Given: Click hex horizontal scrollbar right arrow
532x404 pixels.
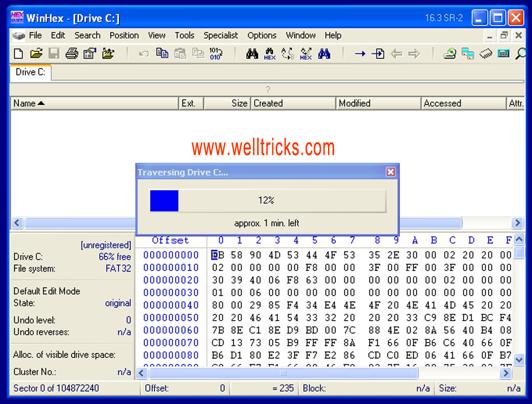Looking at the screenshot, I should point(506,373).
